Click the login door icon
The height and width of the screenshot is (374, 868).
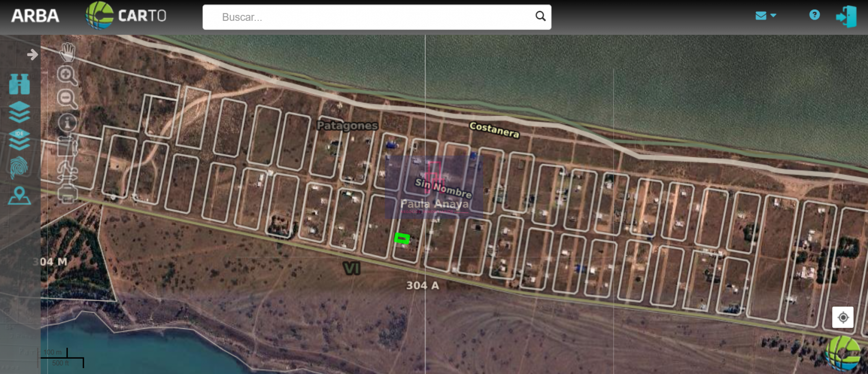pos(846,17)
